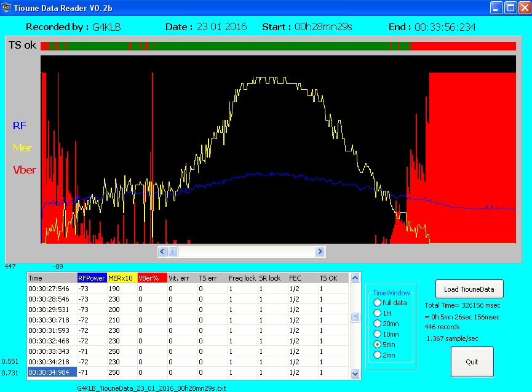The image size is (532, 392).
Task: Click the end time 00:33:56:234
Action: 445,27
